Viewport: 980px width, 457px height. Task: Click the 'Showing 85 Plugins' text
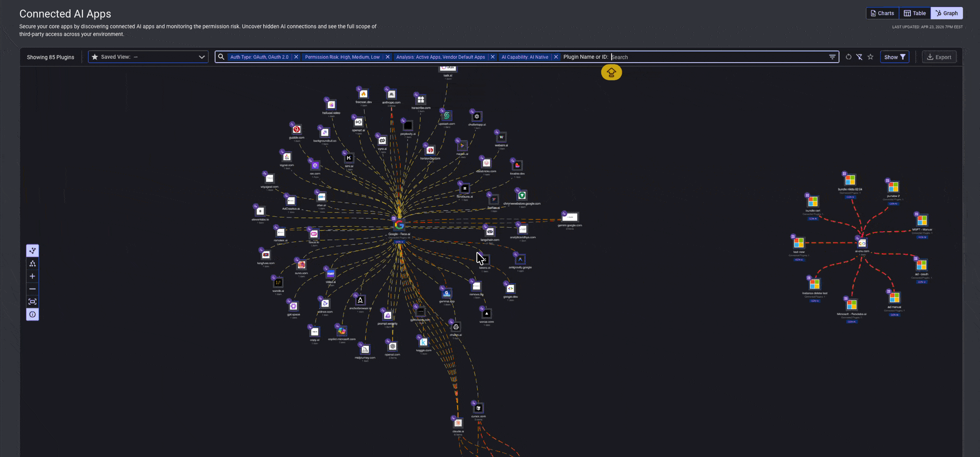pos(50,57)
